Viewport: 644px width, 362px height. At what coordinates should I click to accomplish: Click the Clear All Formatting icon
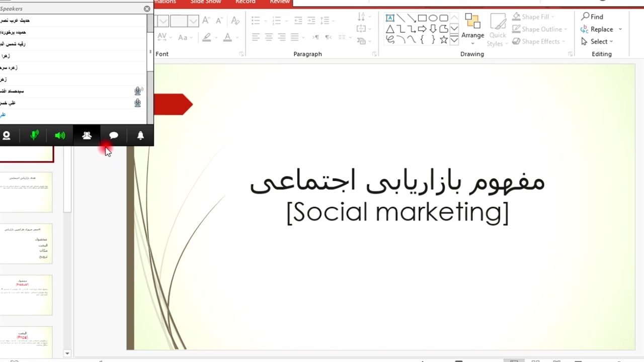[x=235, y=21]
